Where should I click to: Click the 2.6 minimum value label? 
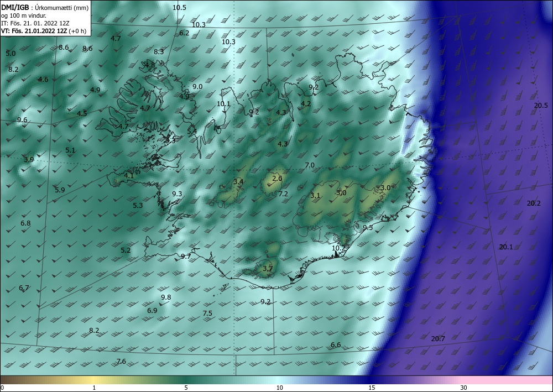pos(277,179)
